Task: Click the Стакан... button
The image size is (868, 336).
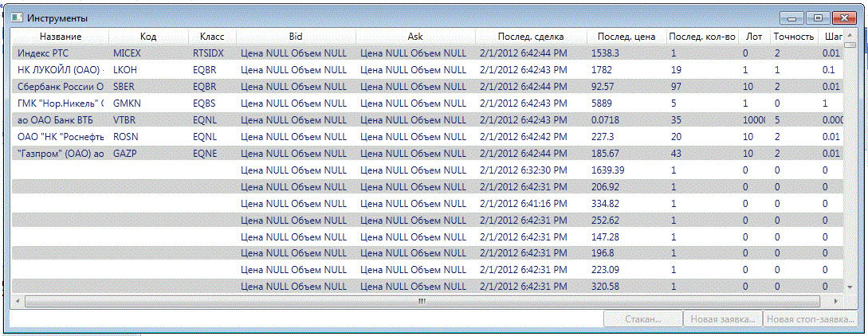Action: (642, 319)
